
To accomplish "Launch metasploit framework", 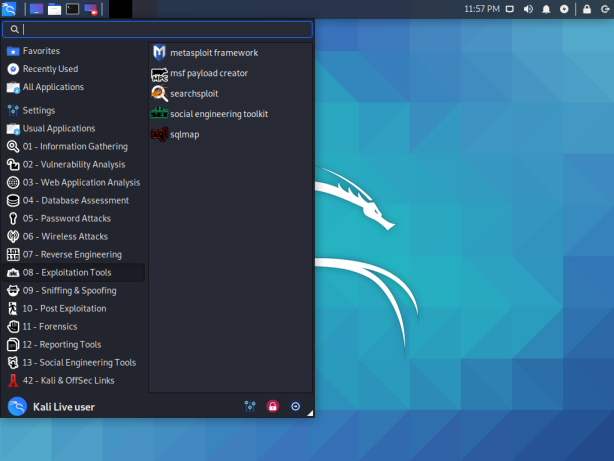I will click(x=230, y=53).
